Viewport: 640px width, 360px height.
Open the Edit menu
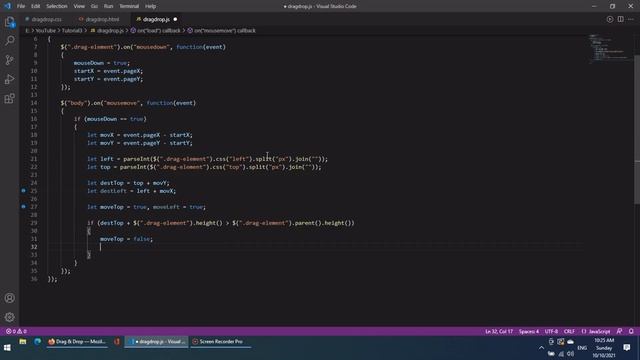tap(36, 6)
